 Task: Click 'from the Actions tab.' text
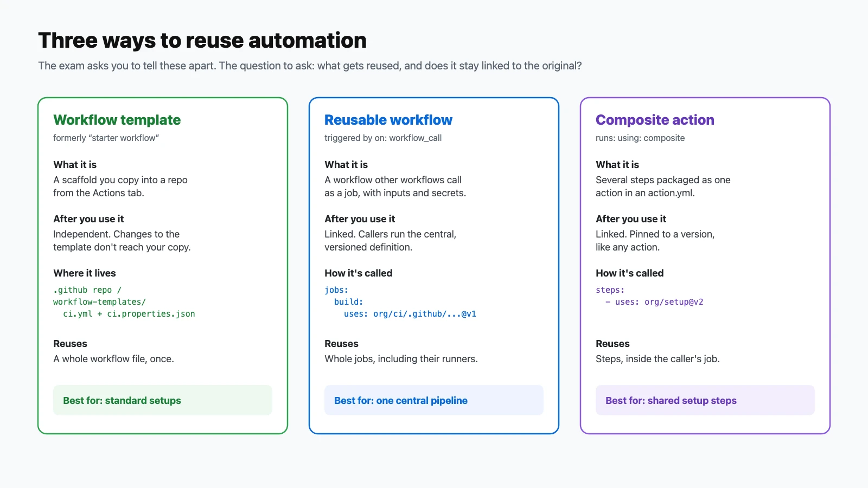(x=99, y=193)
